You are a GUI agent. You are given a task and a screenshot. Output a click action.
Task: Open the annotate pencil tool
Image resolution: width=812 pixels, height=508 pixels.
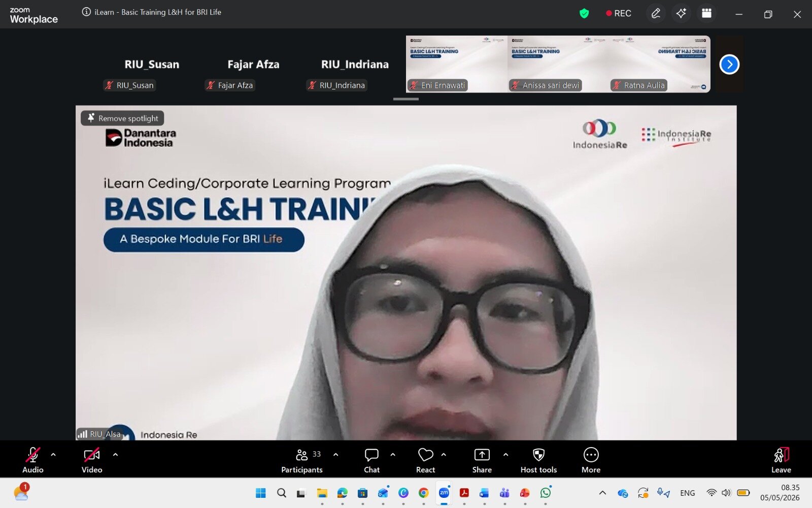click(656, 14)
